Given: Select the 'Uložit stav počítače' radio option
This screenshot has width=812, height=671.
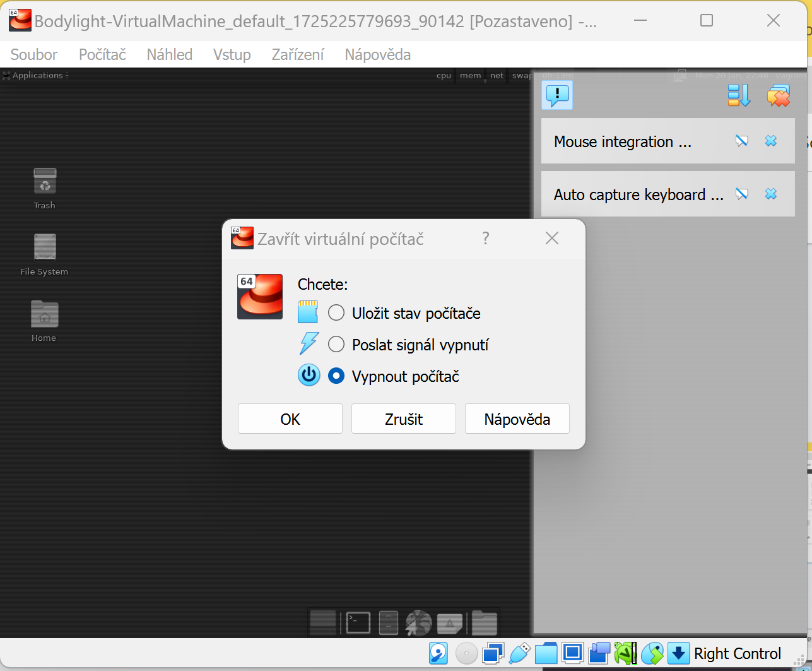Looking at the screenshot, I should point(336,313).
